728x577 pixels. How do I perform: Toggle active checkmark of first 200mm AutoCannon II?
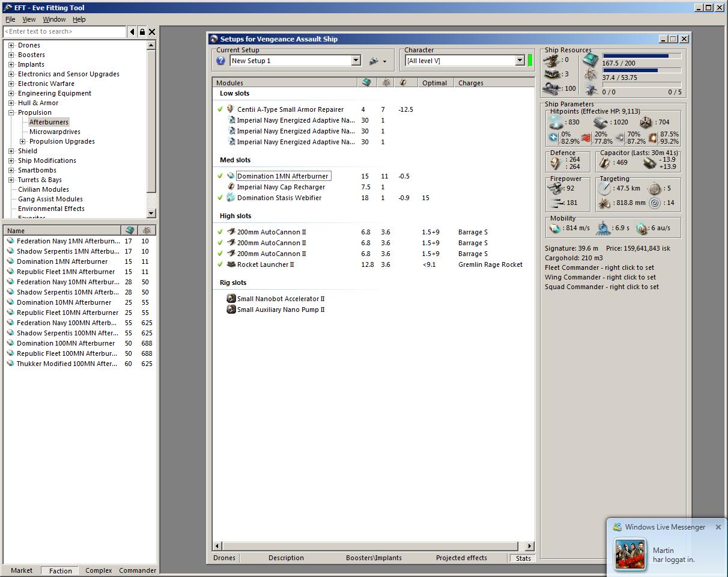point(220,232)
